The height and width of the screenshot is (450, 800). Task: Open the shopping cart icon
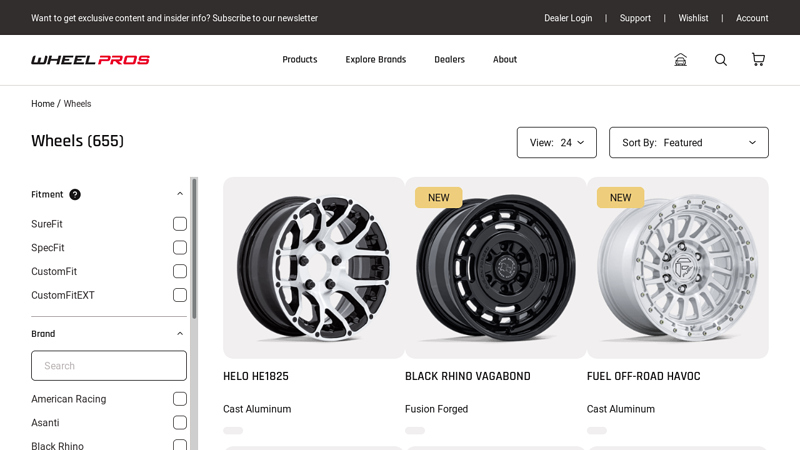click(758, 60)
